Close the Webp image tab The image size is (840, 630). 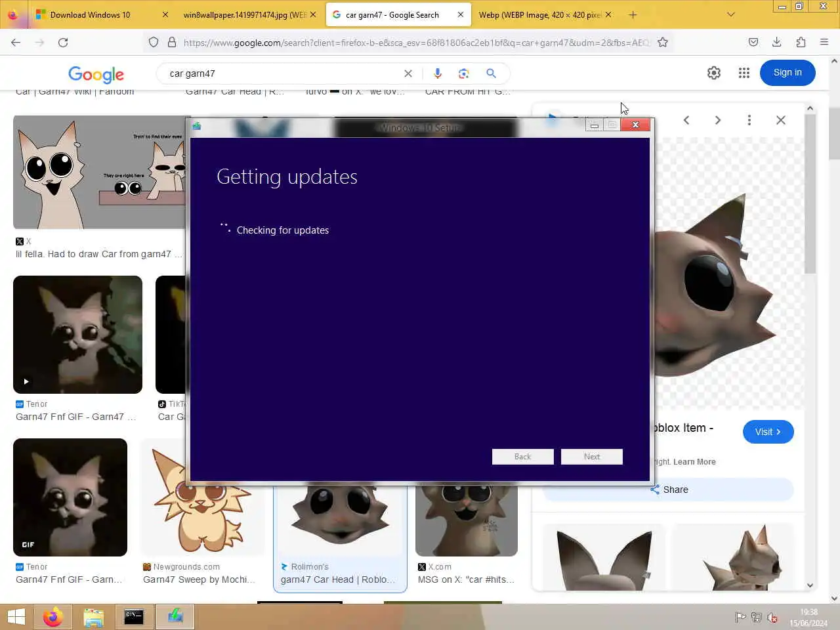tap(608, 14)
